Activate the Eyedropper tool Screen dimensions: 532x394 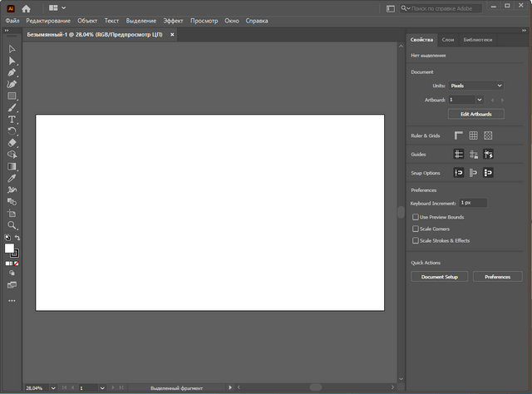point(12,178)
